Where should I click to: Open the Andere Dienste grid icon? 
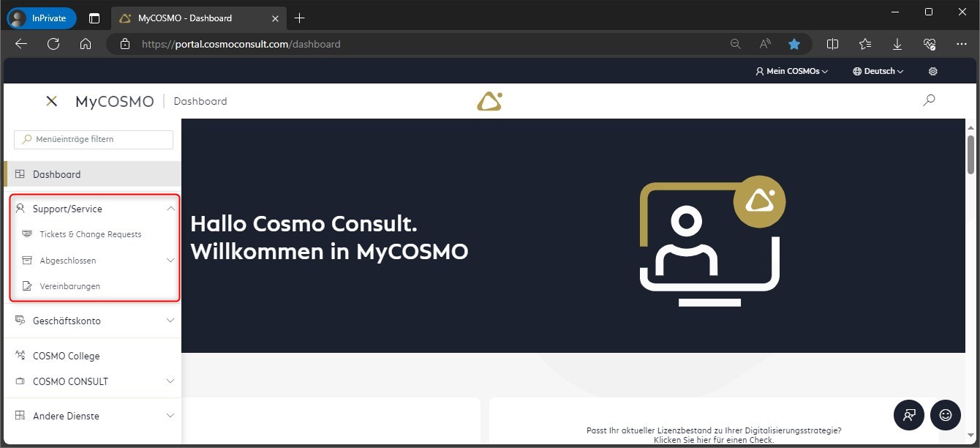tap(20, 415)
